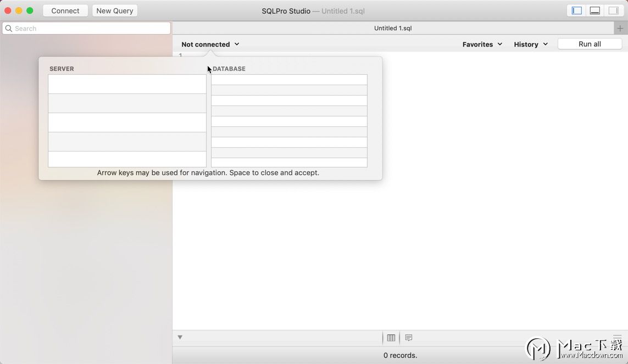Collapse results pane with triangle icon

coord(180,337)
